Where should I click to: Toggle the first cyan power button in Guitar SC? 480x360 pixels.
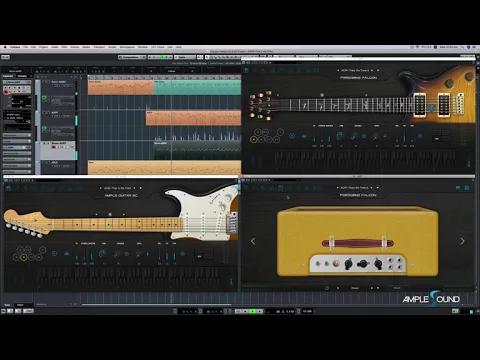[54, 254]
